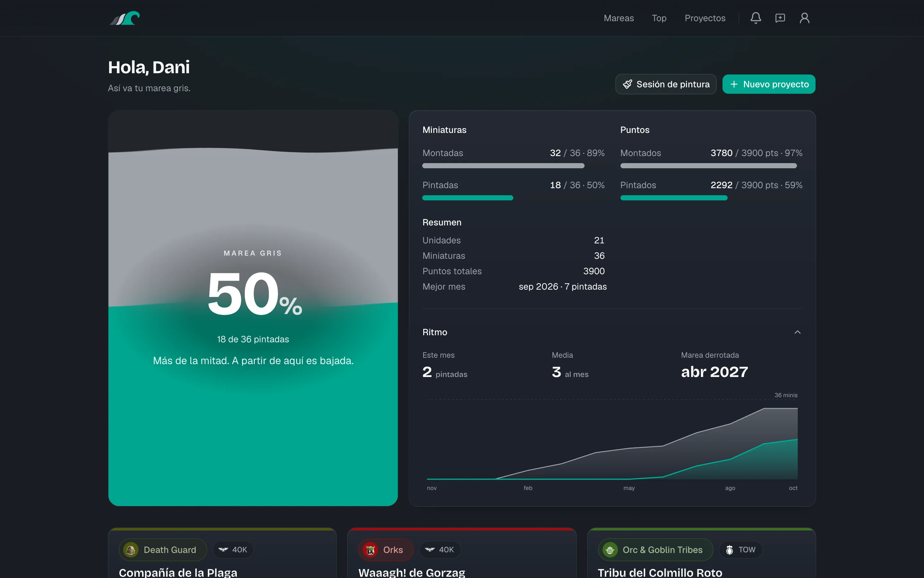The image size is (924, 578).
Task: Click the Death Guard faction icon
Action: point(131,550)
